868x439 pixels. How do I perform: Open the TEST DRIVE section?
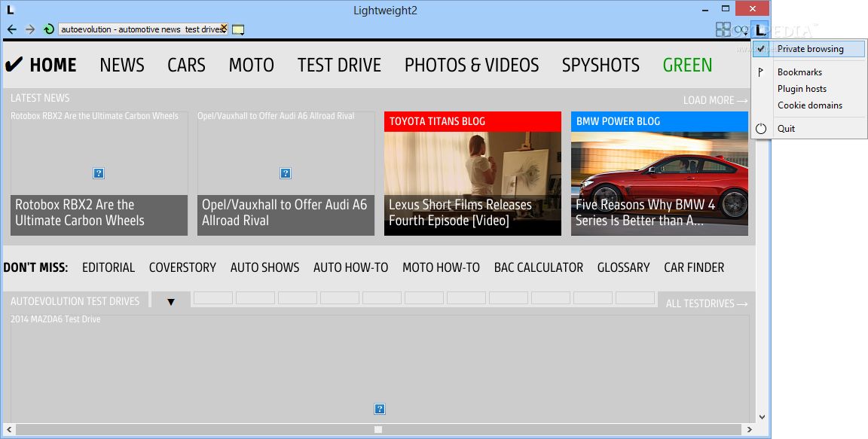point(339,66)
